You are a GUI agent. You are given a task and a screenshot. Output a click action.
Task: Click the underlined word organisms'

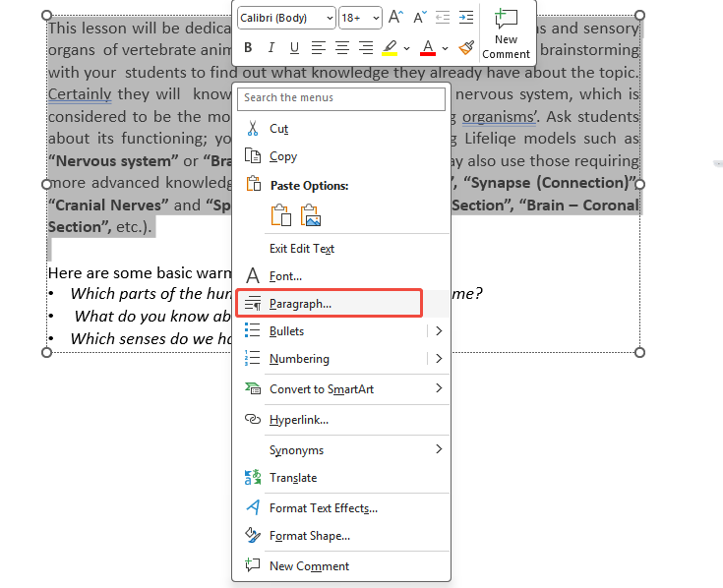[x=500, y=117]
